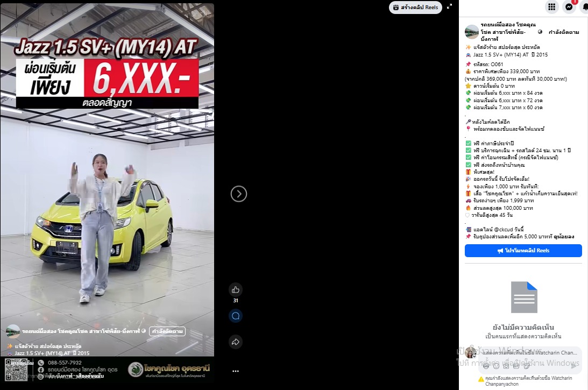Like the reel with thumbs-up icon
The image size is (588, 390).
click(x=236, y=289)
